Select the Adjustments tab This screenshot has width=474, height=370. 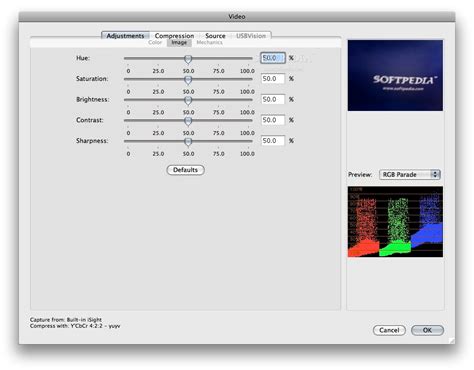point(125,36)
